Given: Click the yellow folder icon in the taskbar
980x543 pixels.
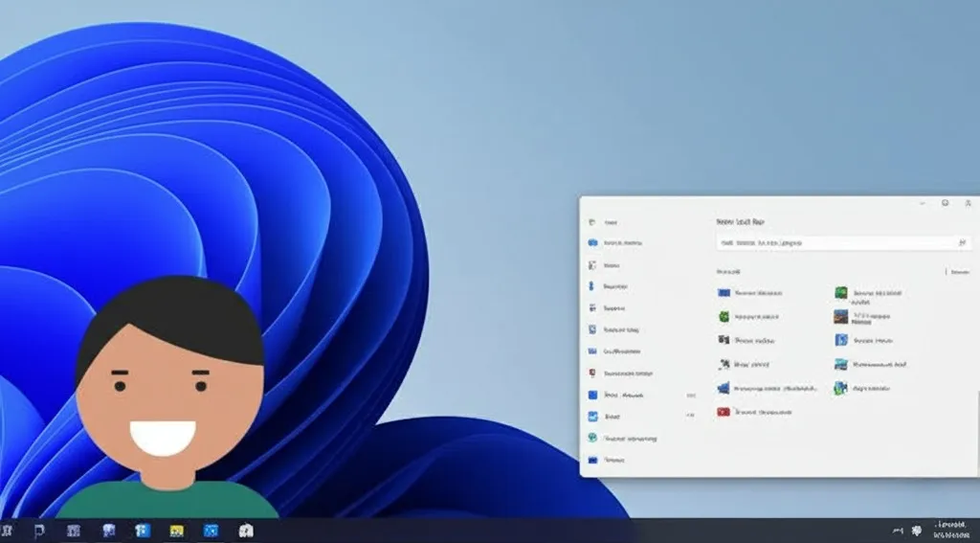Looking at the screenshot, I should (176, 531).
